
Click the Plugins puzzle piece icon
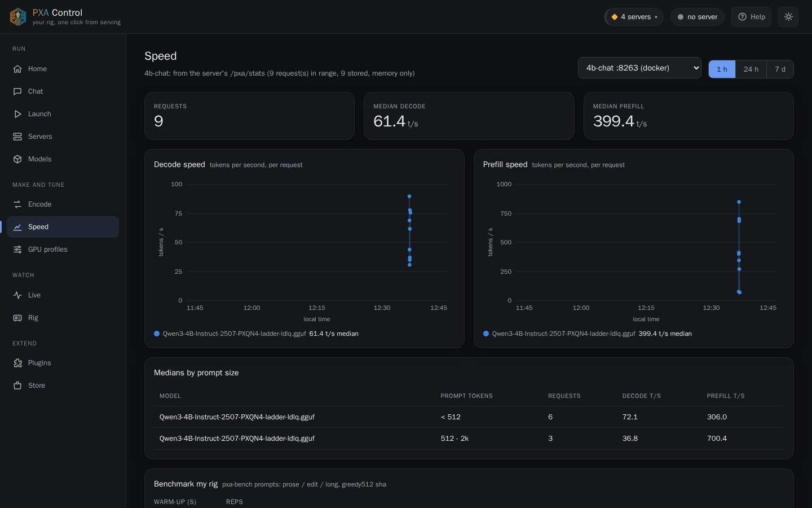pos(17,363)
